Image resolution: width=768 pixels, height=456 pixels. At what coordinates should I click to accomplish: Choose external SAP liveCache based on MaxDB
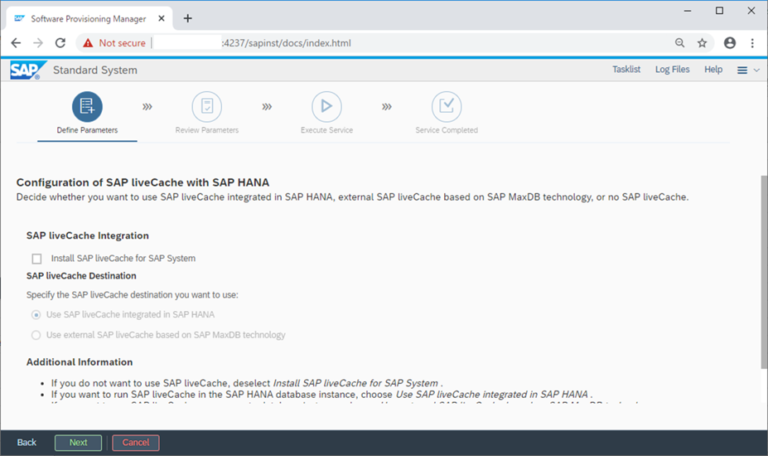(x=37, y=335)
